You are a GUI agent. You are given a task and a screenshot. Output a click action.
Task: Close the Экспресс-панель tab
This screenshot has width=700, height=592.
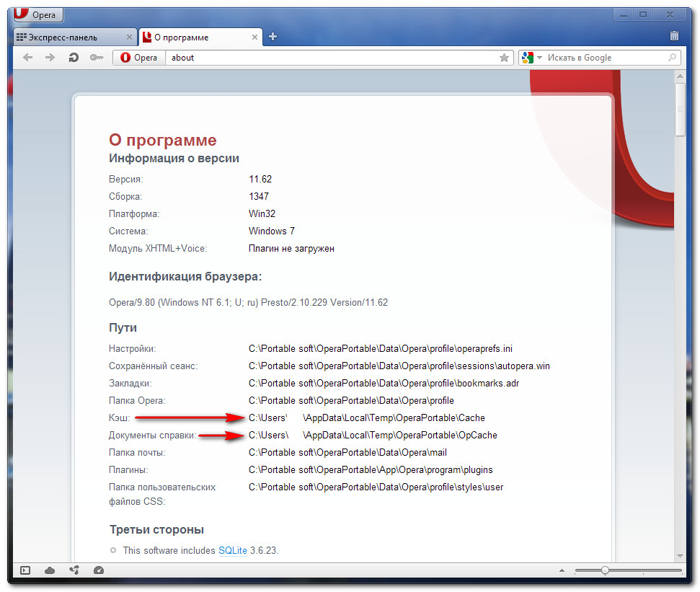tap(129, 37)
